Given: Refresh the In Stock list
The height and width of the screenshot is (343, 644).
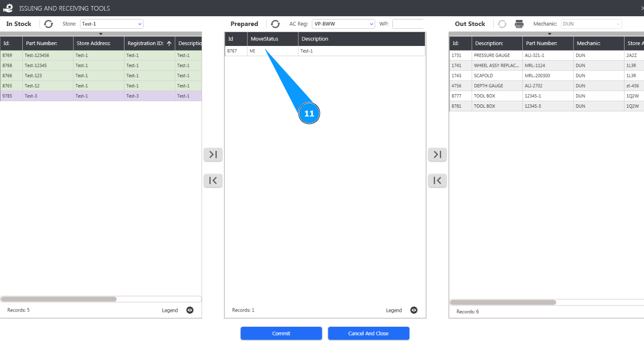Looking at the screenshot, I should tap(49, 24).
